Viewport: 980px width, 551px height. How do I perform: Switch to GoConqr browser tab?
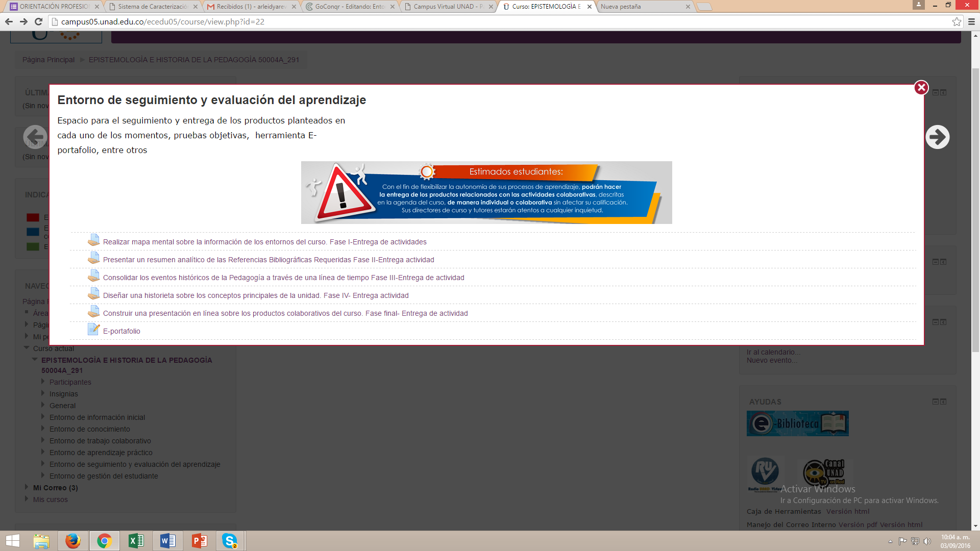[x=349, y=7]
